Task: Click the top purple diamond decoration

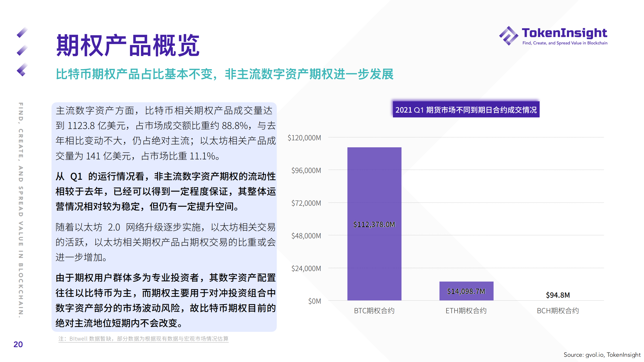Action: pyautogui.click(x=22, y=32)
